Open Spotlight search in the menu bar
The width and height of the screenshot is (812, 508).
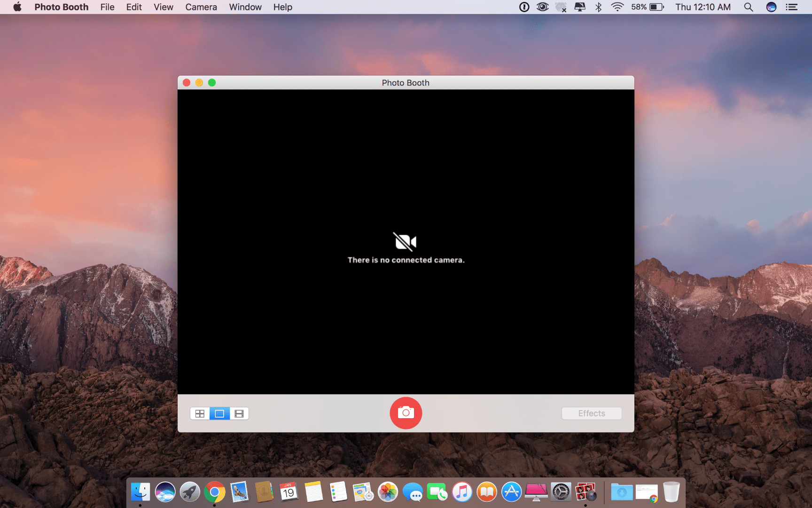(x=748, y=7)
